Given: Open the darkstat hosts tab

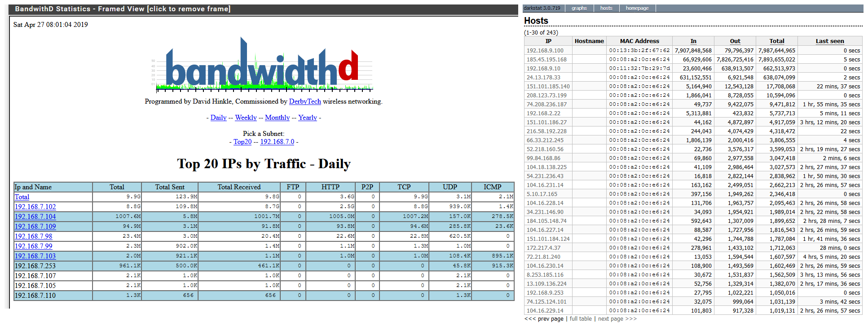Looking at the screenshot, I should coord(606,8).
